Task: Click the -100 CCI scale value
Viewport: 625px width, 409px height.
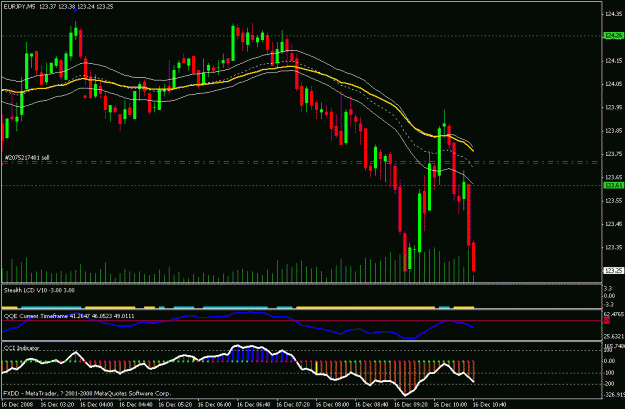Action: 609,374
